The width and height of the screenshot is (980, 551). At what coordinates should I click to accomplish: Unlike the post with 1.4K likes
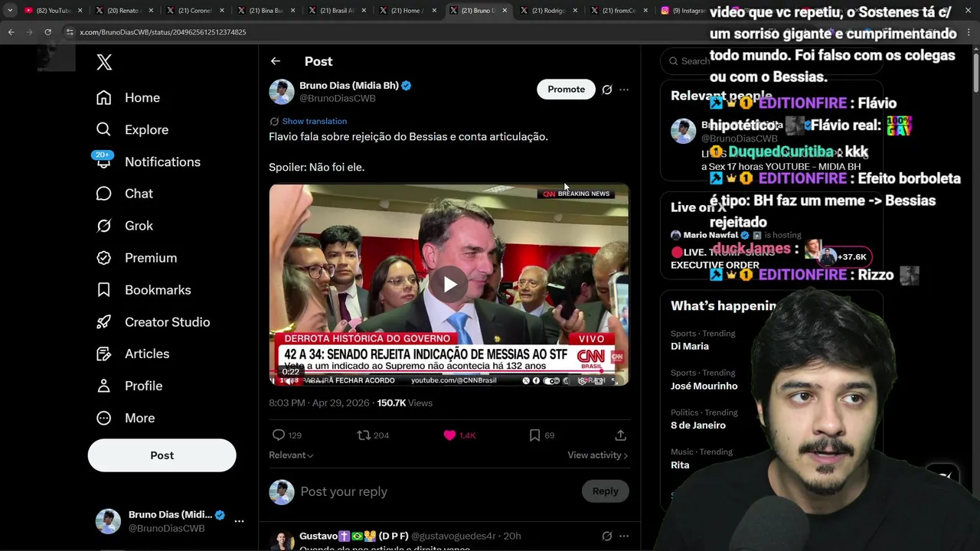click(x=449, y=435)
